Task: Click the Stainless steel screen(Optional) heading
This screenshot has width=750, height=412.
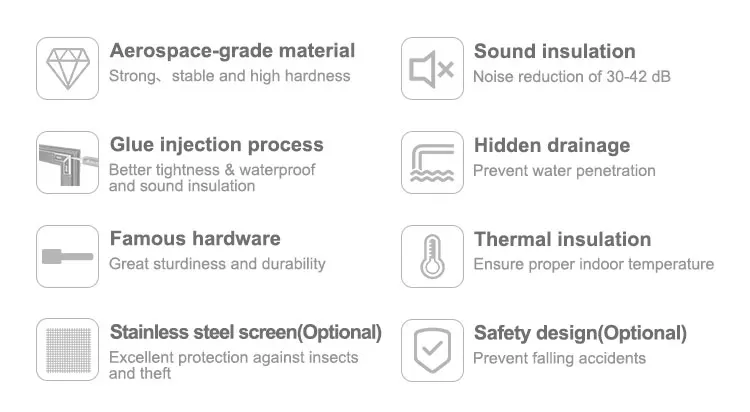Action: [245, 332]
